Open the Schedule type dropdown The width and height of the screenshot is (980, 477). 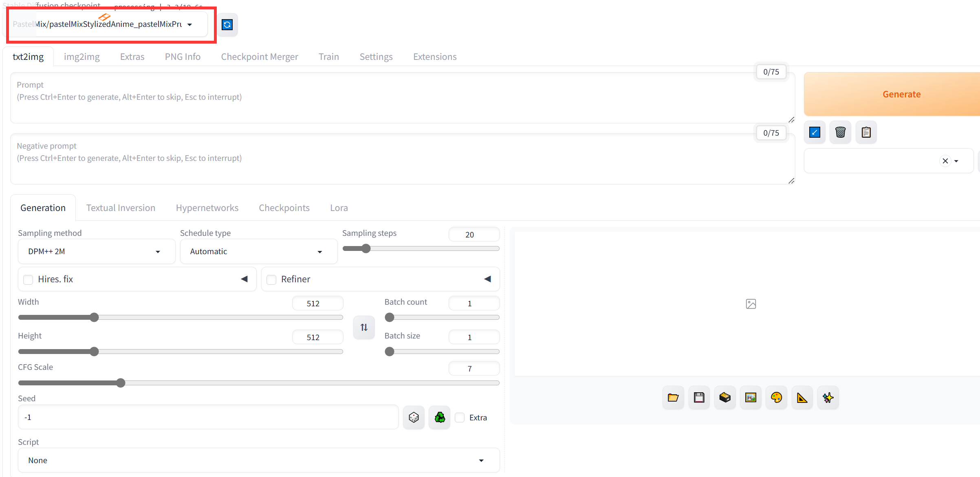coord(258,252)
